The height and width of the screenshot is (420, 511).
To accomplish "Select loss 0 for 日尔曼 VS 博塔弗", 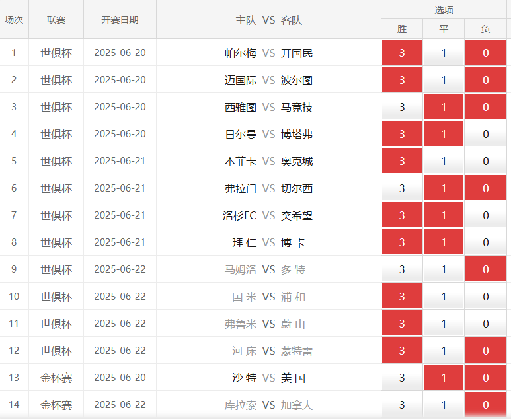I will [486, 133].
